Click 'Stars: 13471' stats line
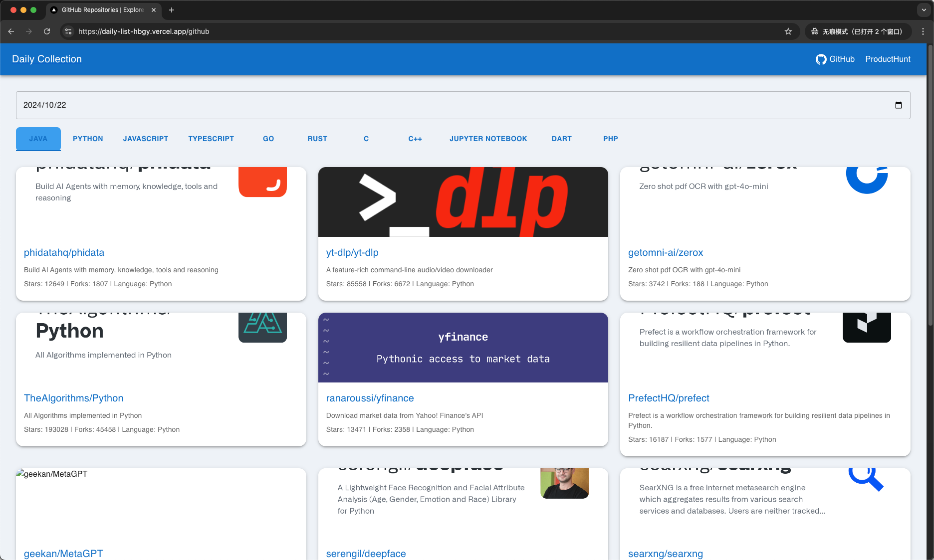 pos(400,430)
